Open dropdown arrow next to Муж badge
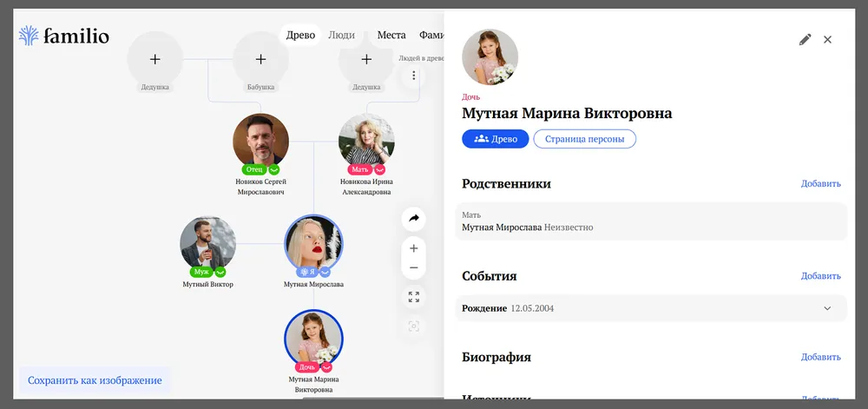The height and width of the screenshot is (409, 868). (x=220, y=272)
